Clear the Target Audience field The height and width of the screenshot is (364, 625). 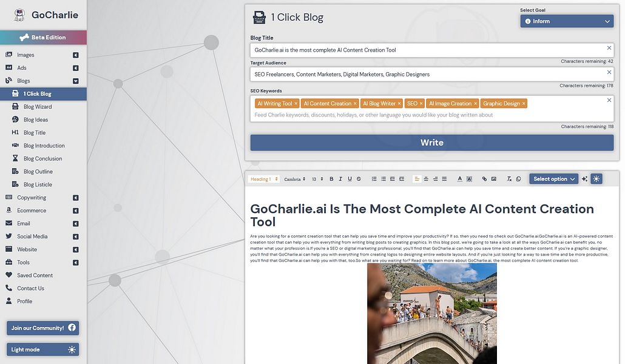(609, 72)
